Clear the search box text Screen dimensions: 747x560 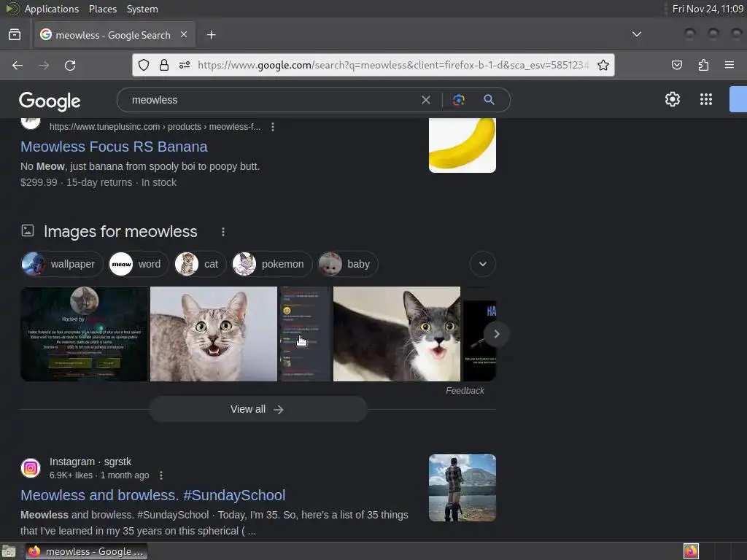click(x=426, y=100)
